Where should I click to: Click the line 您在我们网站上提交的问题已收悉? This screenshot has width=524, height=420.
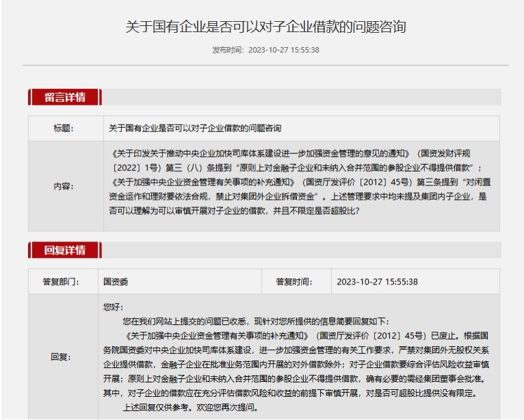pos(256,321)
